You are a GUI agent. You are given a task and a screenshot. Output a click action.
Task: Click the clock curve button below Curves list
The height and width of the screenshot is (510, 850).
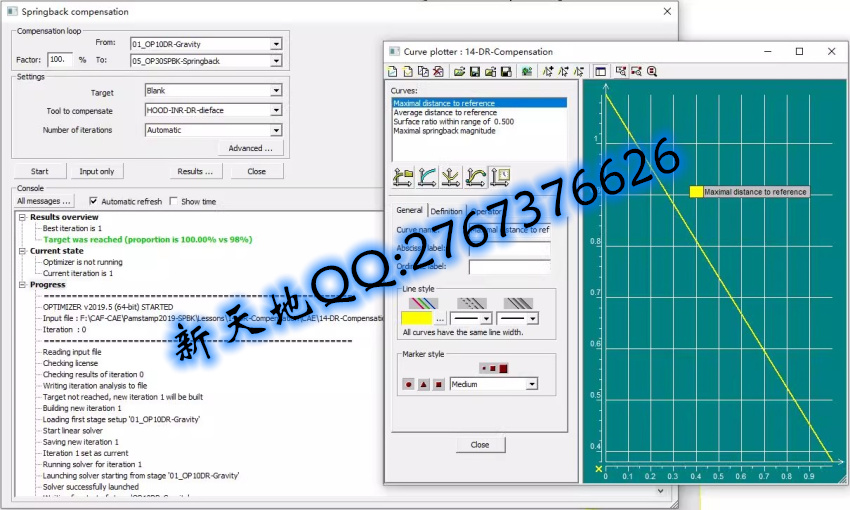[499, 178]
